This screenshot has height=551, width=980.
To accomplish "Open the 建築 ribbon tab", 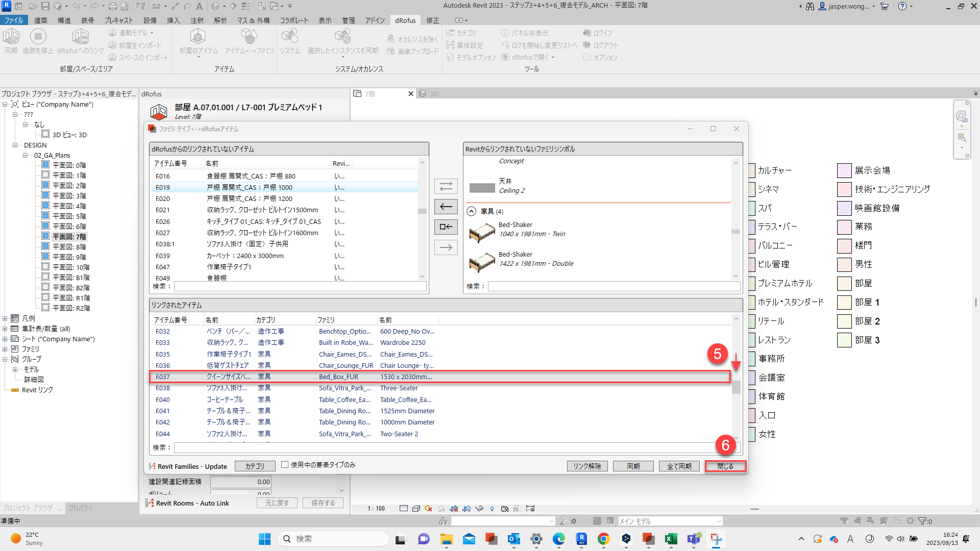I will point(40,20).
